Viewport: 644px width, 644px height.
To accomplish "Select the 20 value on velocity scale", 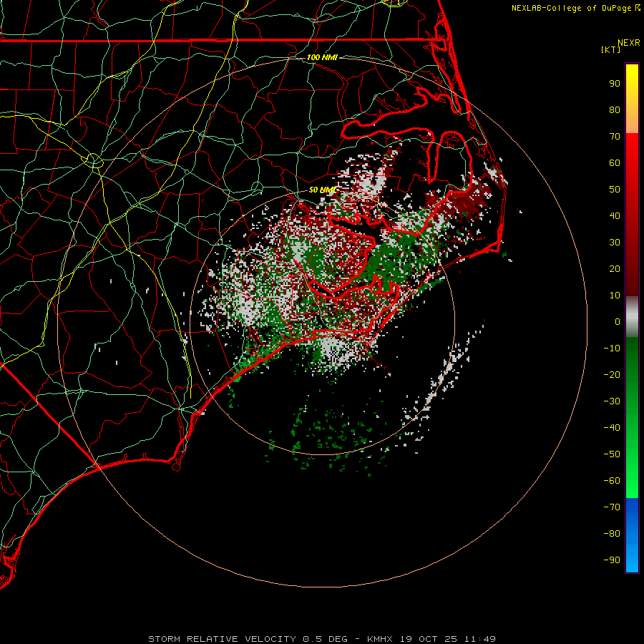I will (x=615, y=269).
